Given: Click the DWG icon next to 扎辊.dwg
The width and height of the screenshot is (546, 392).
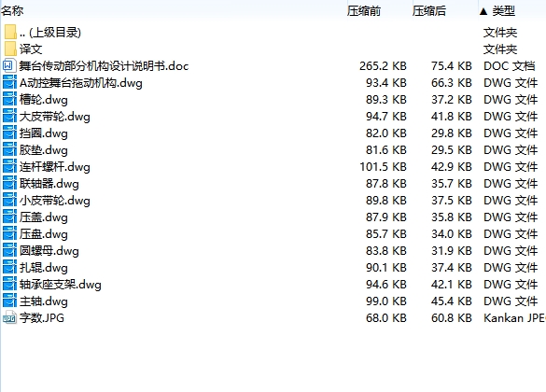Looking at the screenshot, I should [9, 267].
